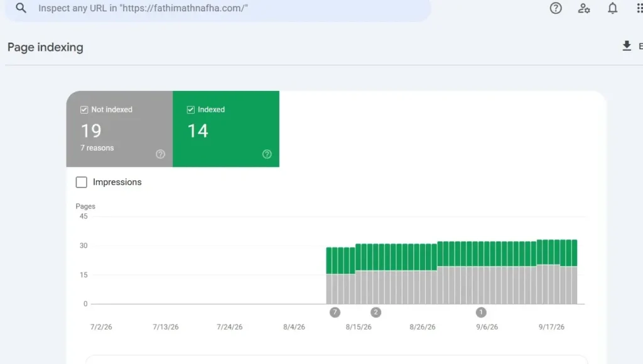643x364 pixels.
Task: Click the green indexed bar near 9/17/26
Action: pyautogui.click(x=551, y=252)
